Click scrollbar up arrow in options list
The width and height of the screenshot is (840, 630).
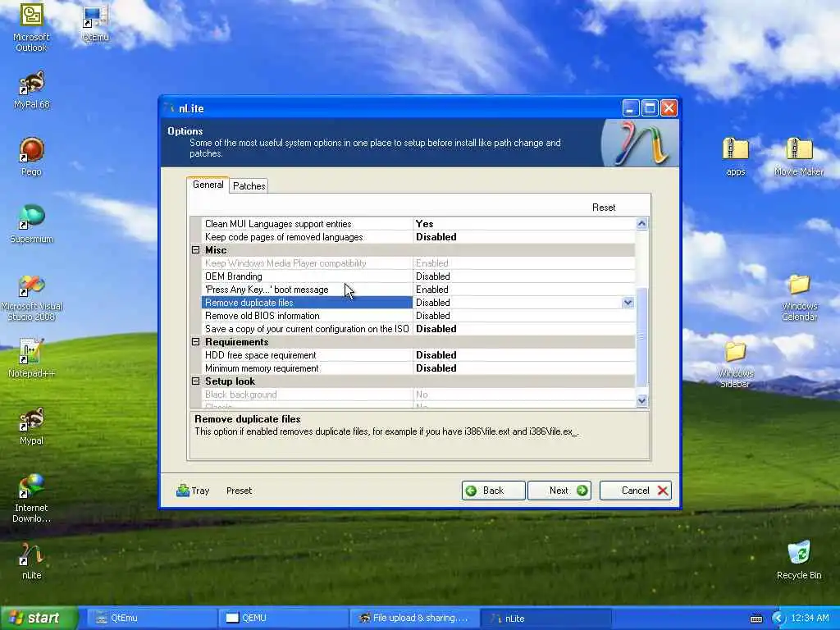point(641,223)
